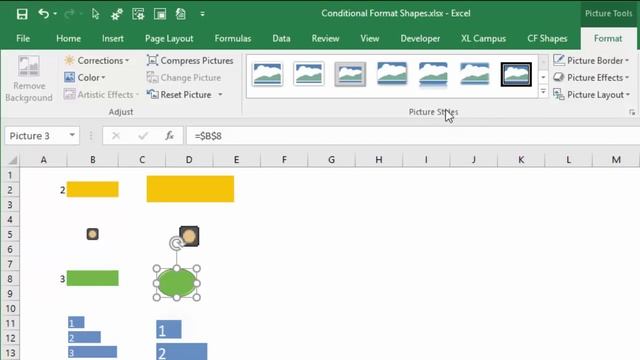Apply the first picture style thumbnail
This screenshot has width=640, height=360.
[x=267, y=74]
